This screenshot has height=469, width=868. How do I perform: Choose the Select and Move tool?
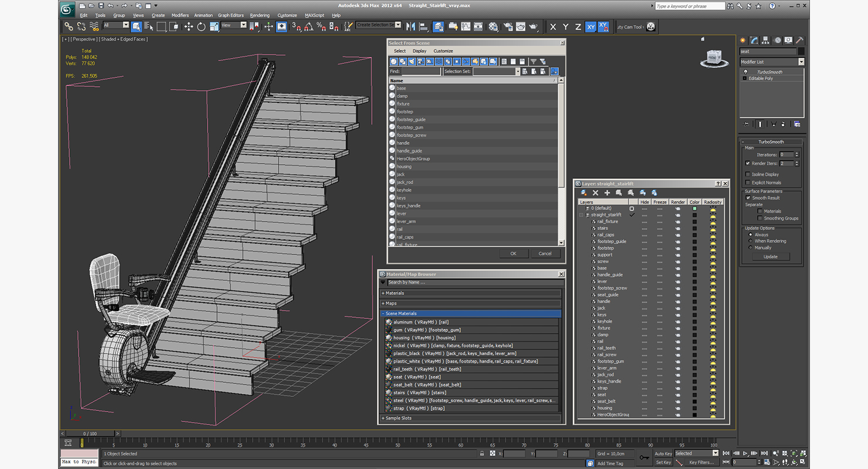tap(188, 26)
